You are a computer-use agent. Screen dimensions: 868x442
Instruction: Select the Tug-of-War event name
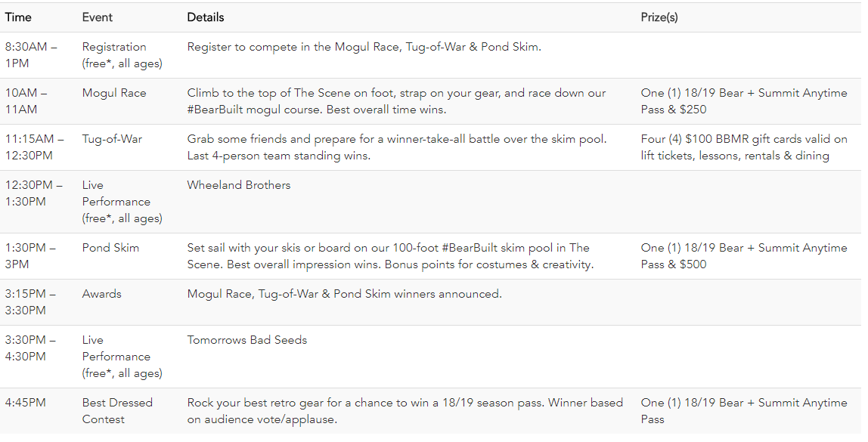coord(112,139)
